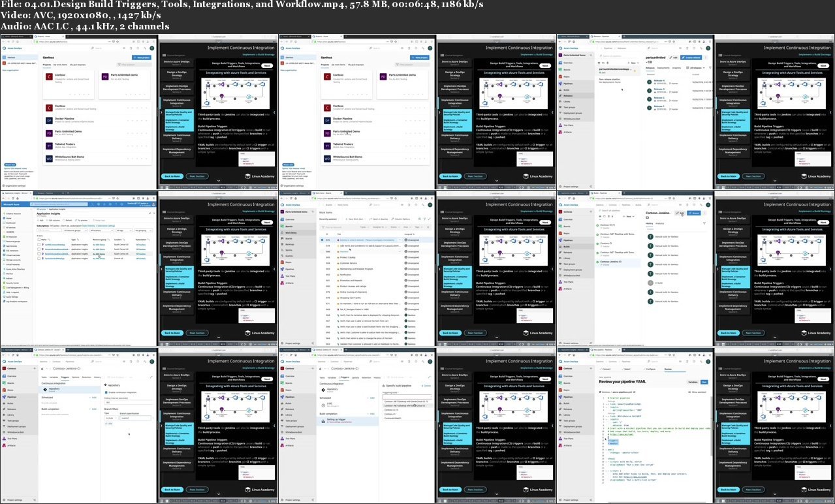Open the Include type dropdown under Branch filters
The width and height of the screenshot is (835, 504).
click(112, 418)
